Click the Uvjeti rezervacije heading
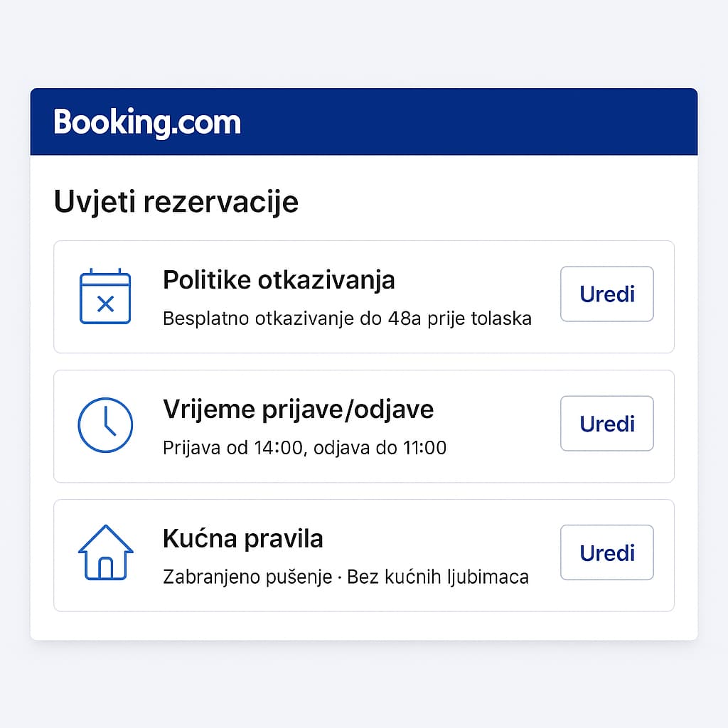728x728 pixels. click(x=177, y=201)
